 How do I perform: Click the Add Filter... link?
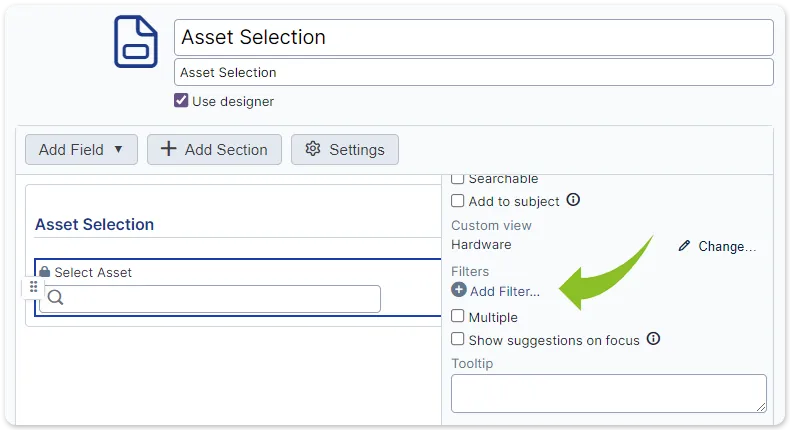[504, 291]
